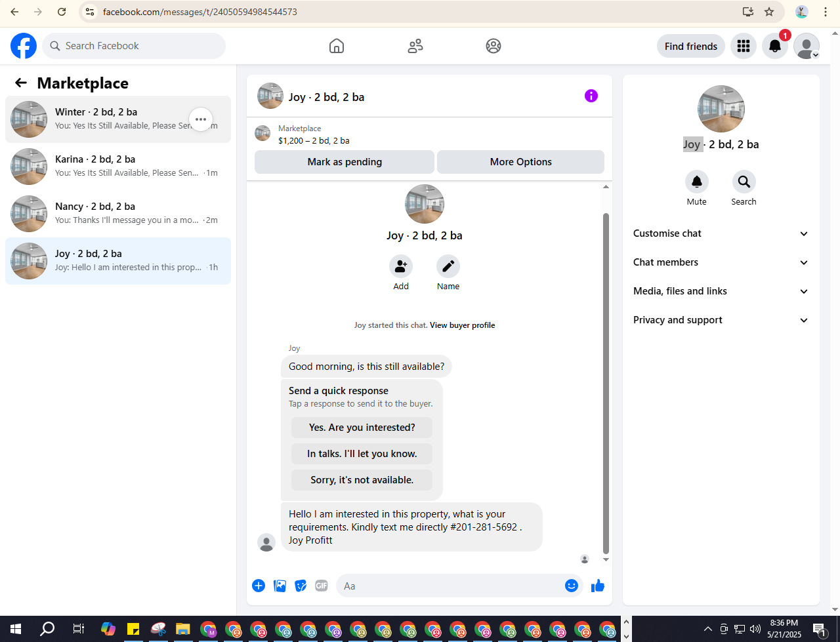Open the Winter · 2 bd, 2 ba conversation
Viewport: 840px width, 642px height.
(x=118, y=119)
